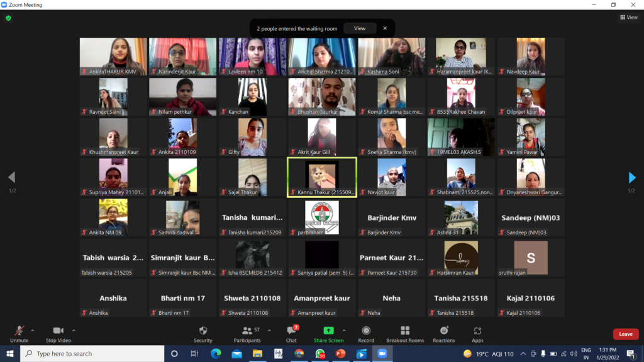Open Zoom Apps

[x=477, y=333]
